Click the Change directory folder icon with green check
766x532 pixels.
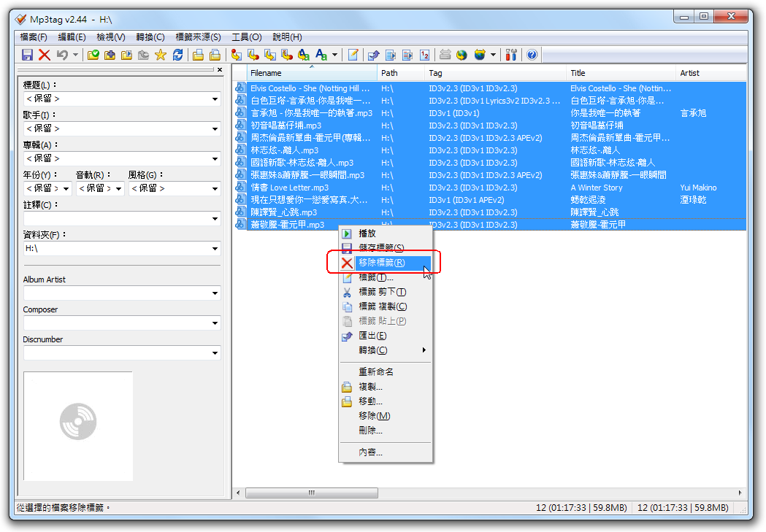(x=93, y=55)
